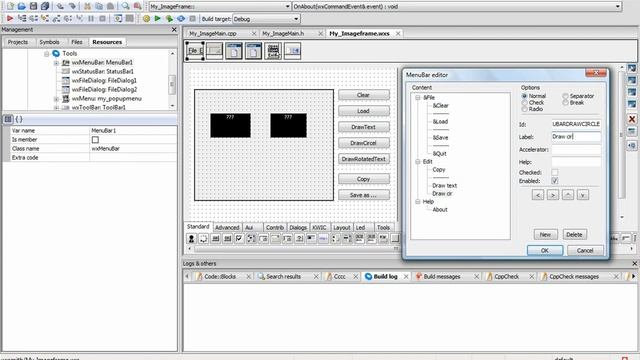This screenshot has height=360, width=640.
Task: Click the Find magnifier icon in toolbar
Action: point(125,6)
